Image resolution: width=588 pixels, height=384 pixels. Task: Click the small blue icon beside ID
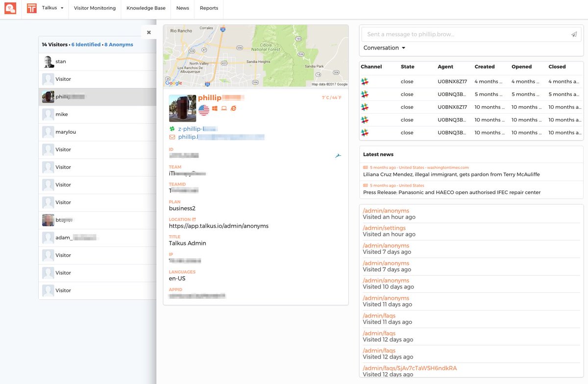point(338,156)
